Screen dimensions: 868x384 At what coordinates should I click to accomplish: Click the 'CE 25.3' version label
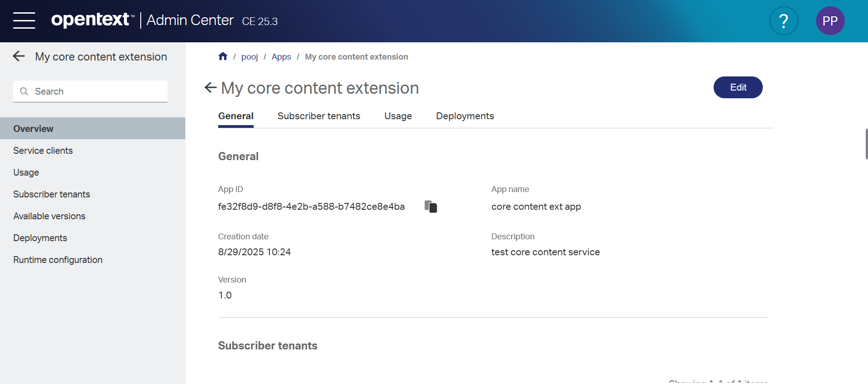tap(260, 21)
